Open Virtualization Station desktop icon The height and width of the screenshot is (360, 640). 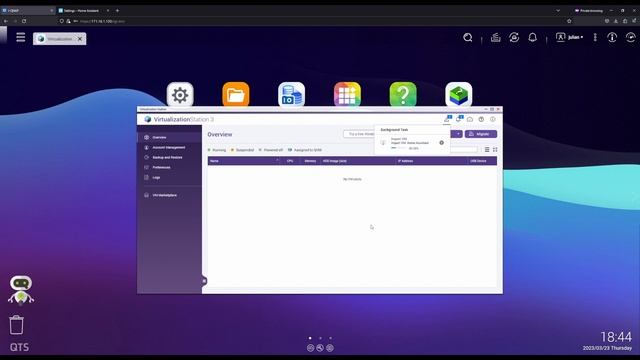tap(459, 94)
